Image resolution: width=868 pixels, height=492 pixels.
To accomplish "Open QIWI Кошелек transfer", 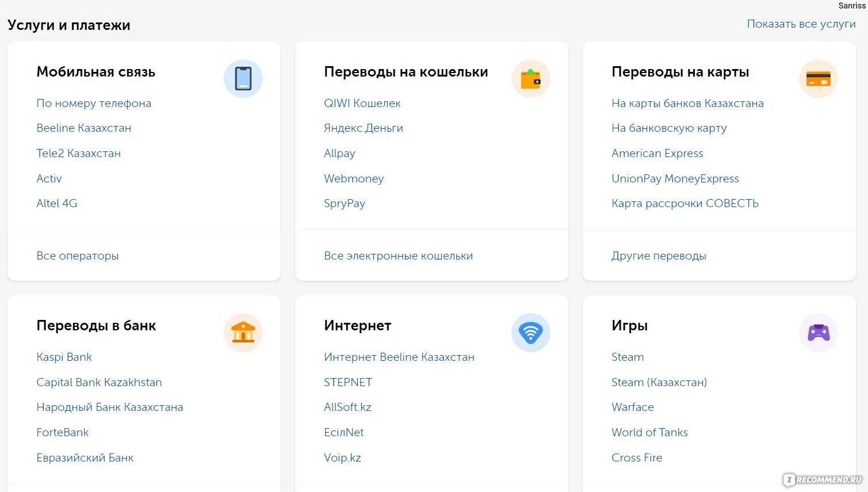I will click(x=362, y=104).
